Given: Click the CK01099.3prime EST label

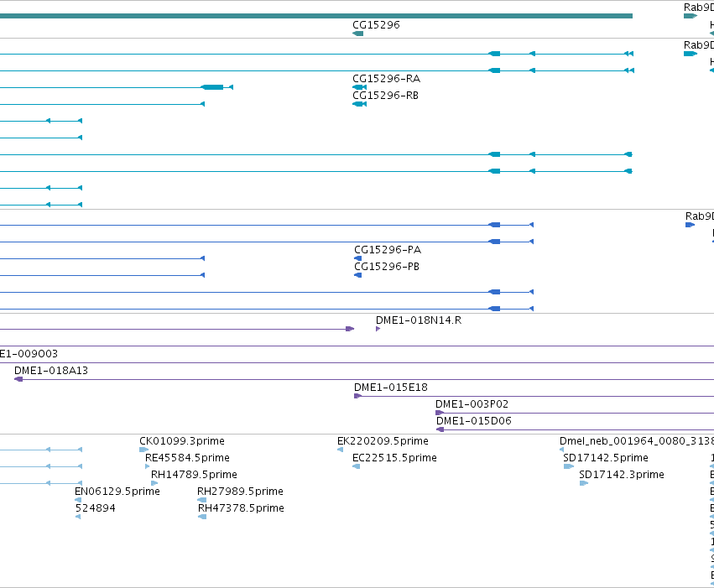Looking at the screenshot, I should 182,441.
